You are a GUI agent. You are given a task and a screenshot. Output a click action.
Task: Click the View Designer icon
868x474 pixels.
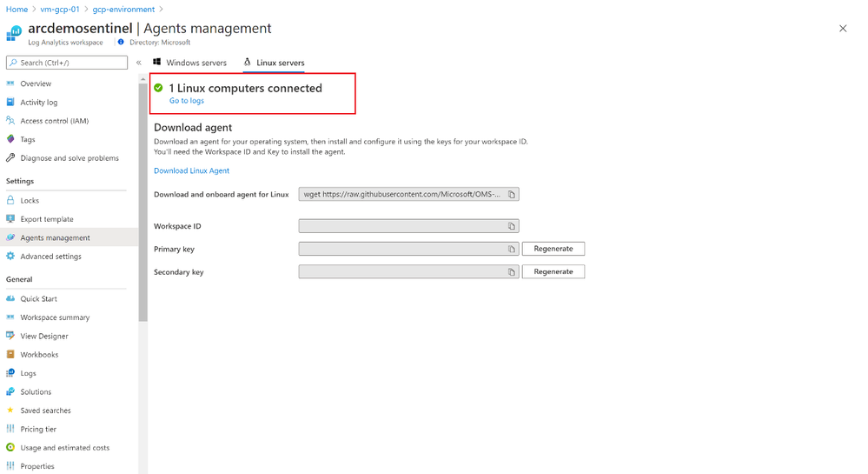[10, 336]
